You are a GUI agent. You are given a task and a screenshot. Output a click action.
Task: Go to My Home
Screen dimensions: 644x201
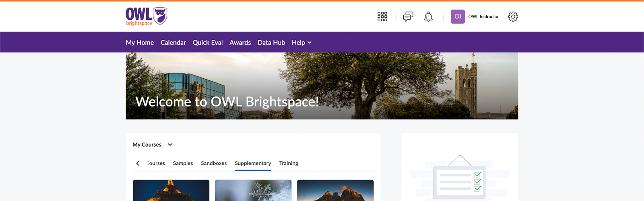pyautogui.click(x=140, y=42)
